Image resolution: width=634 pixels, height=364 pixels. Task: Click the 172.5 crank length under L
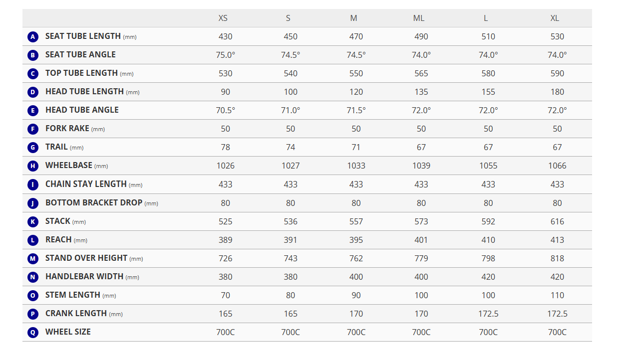click(x=488, y=314)
